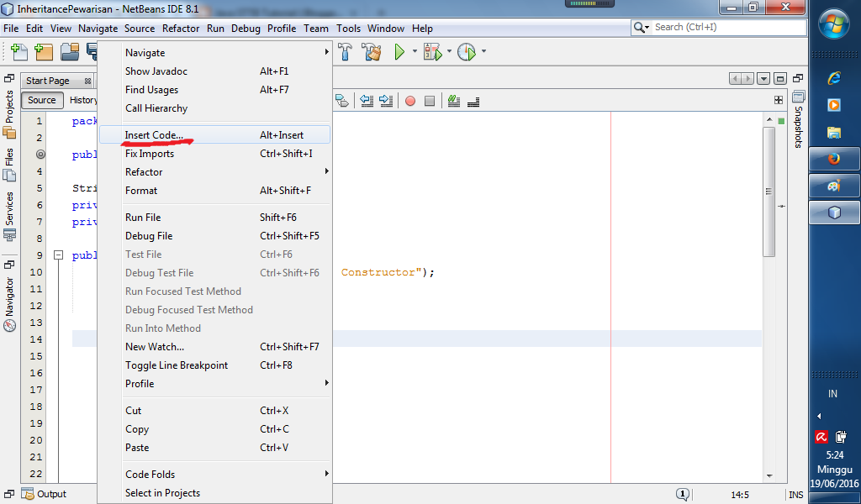Click the red Start Macro Recording icon
The height and width of the screenshot is (504, 861).
tap(410, 101)
